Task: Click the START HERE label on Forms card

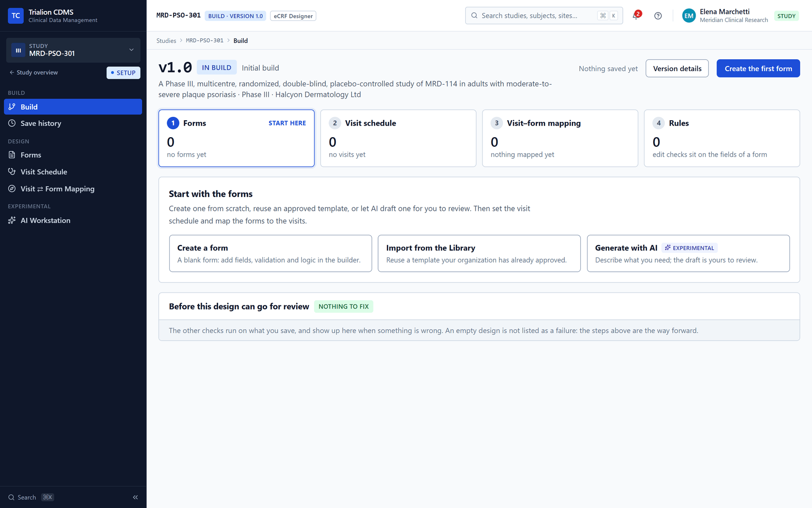Action: coord(287,123)
